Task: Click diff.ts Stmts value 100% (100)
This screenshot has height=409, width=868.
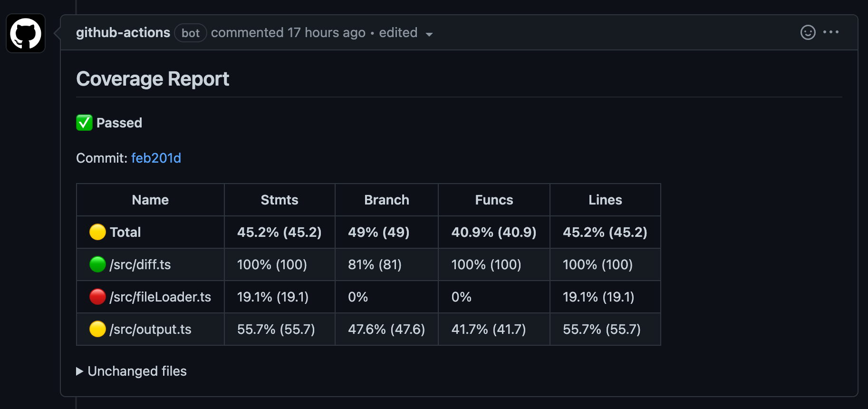Action: click(272, 264)
